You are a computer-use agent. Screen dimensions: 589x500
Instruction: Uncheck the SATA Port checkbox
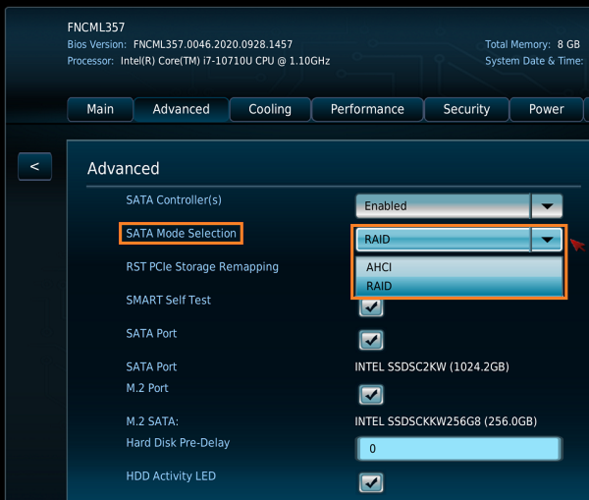pos(371,340)
